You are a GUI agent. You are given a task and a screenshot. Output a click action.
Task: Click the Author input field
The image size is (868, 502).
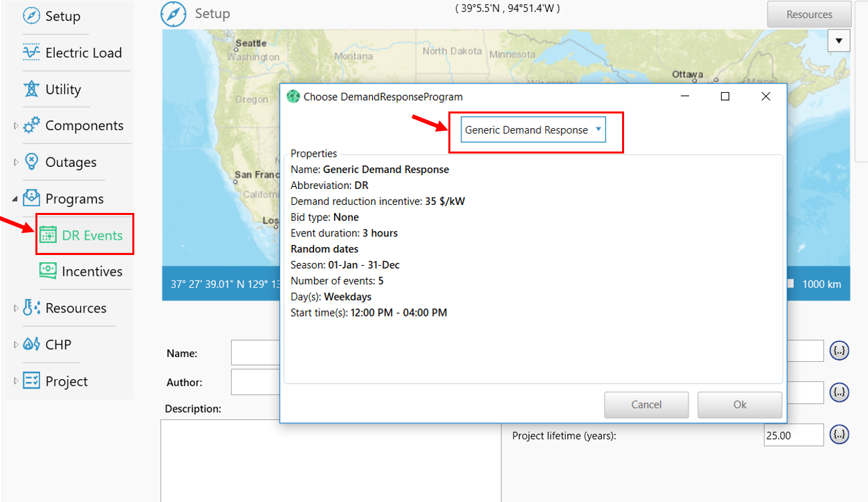256,383
